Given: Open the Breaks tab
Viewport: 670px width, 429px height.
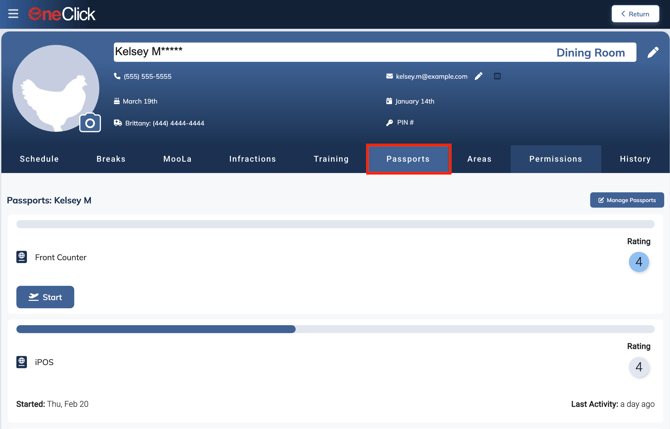Looking at the screenshot, I should (x=111, y=159).
